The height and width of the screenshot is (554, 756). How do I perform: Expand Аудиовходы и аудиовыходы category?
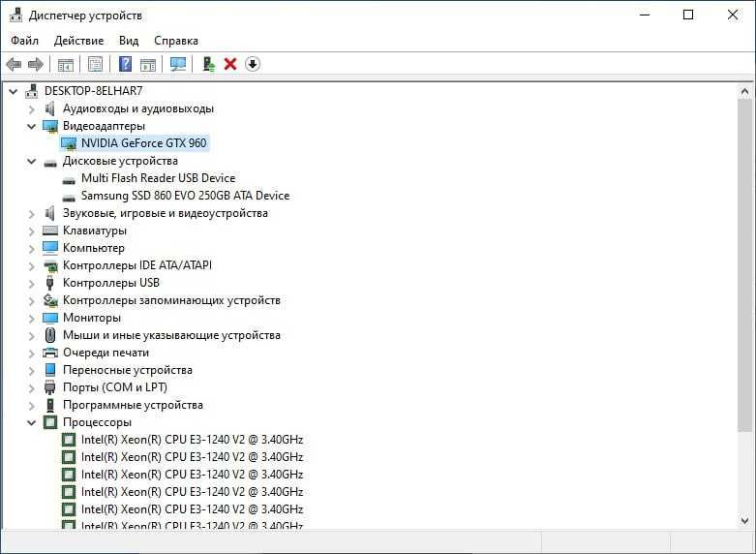pyautogui.click(x=32, y=109)
